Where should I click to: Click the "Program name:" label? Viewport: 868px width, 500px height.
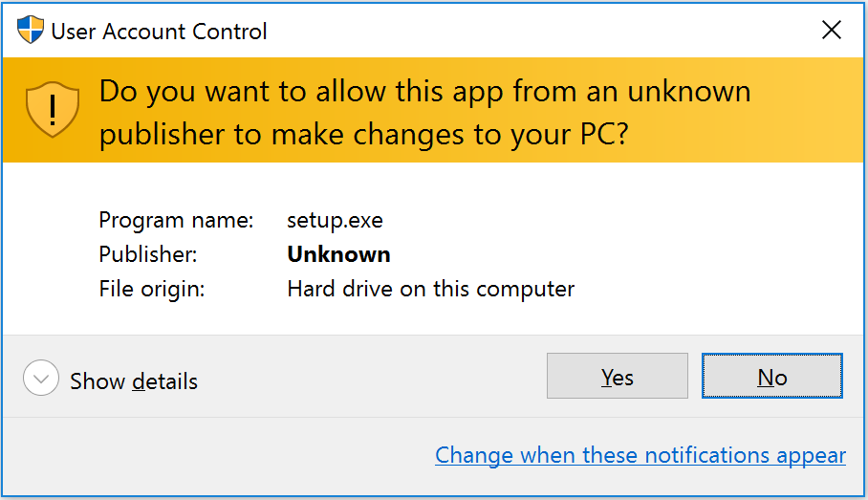tap(176, 221)
